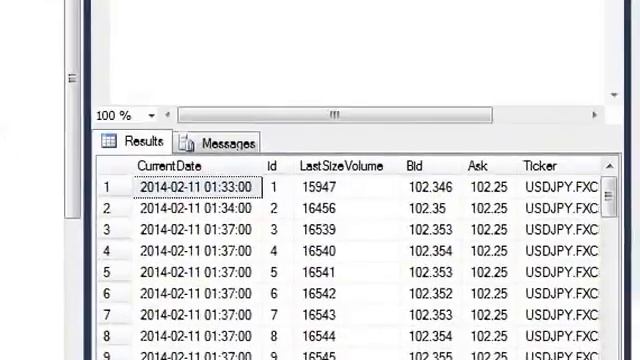Open the Results tab
Screen dimensions: 640x360
(133, 141)
